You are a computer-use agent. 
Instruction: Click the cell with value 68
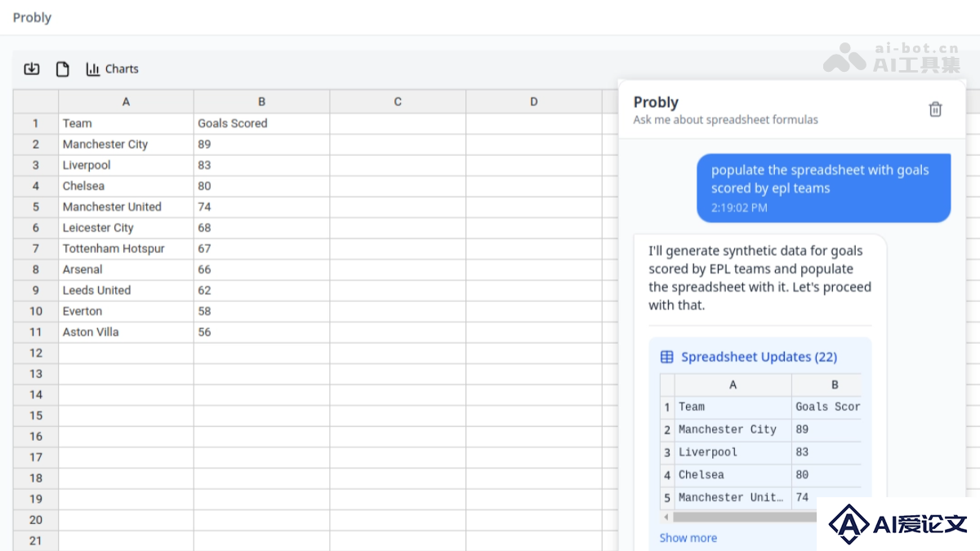click(x=261, y=228)
